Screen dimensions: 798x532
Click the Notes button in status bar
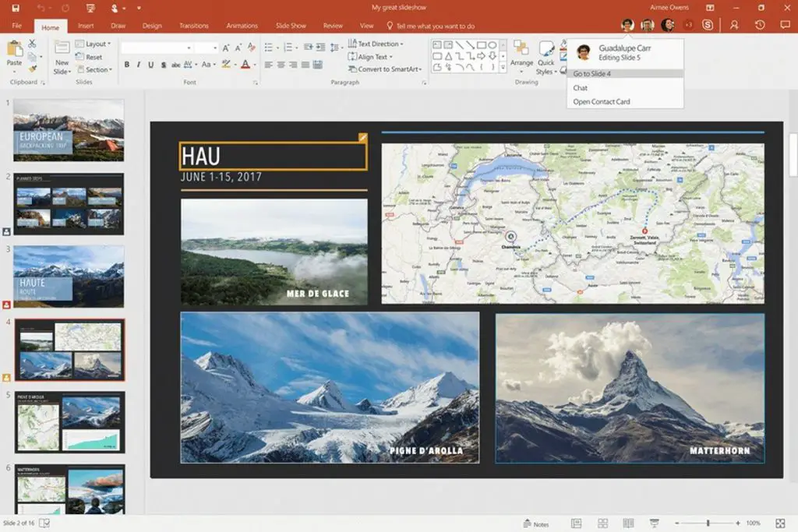(535, 524)
